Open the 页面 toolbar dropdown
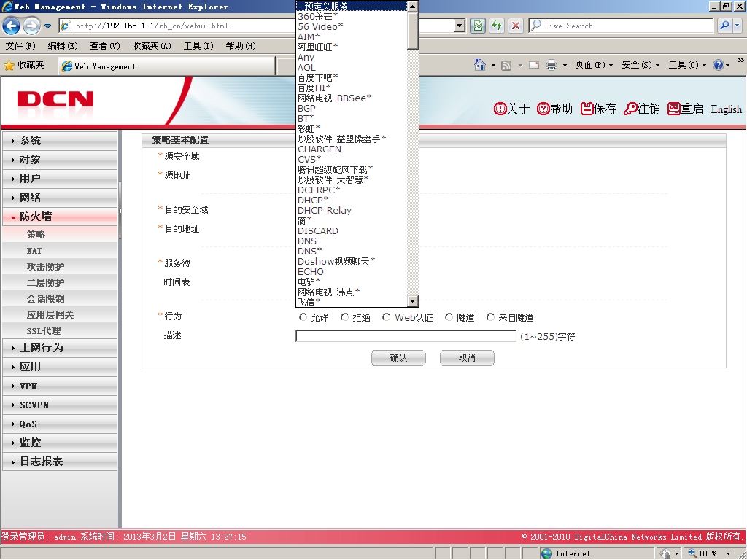This screenshot has width=747, height=560. pyautogui.click(x=594, y=65)
